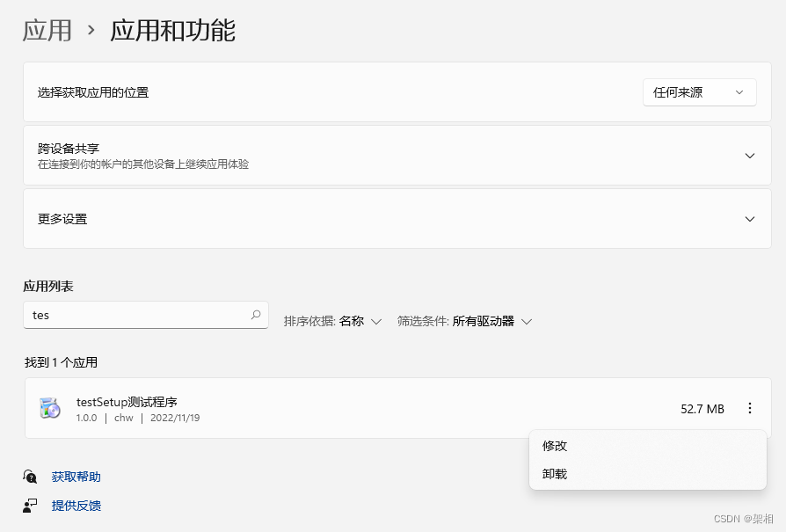786x532 pixels.
Task: Click the 找到 1 个应用 result text
Action: (x=61, y=362)
